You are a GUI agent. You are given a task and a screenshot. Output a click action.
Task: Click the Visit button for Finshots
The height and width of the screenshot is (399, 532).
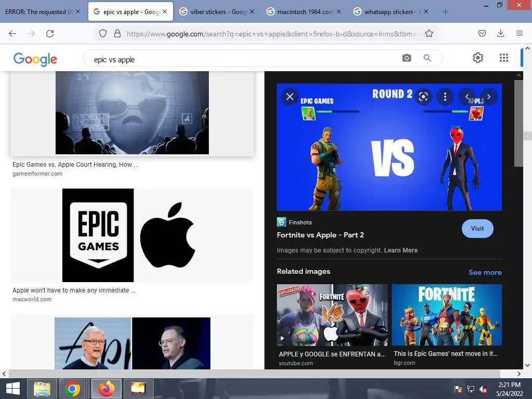click(x=477, y=229)
